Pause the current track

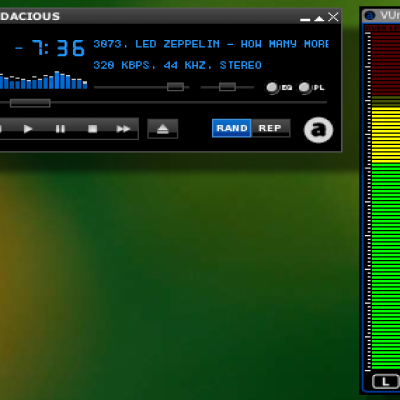(x=60, y=129)
